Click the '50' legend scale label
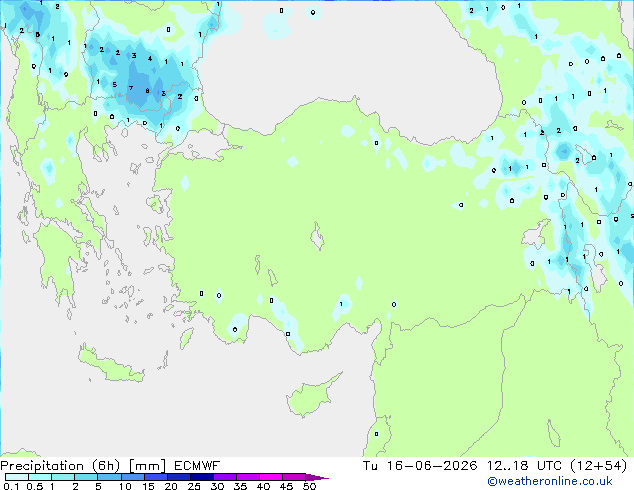Screen dimensions: 634x490 (309, 486)
